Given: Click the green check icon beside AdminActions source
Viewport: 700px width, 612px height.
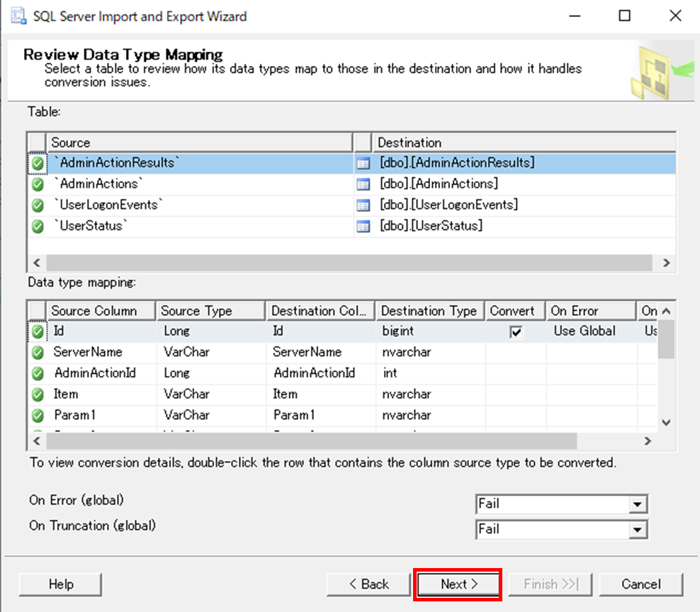Looking at the screenshot, I should click(x=38, y=184).
